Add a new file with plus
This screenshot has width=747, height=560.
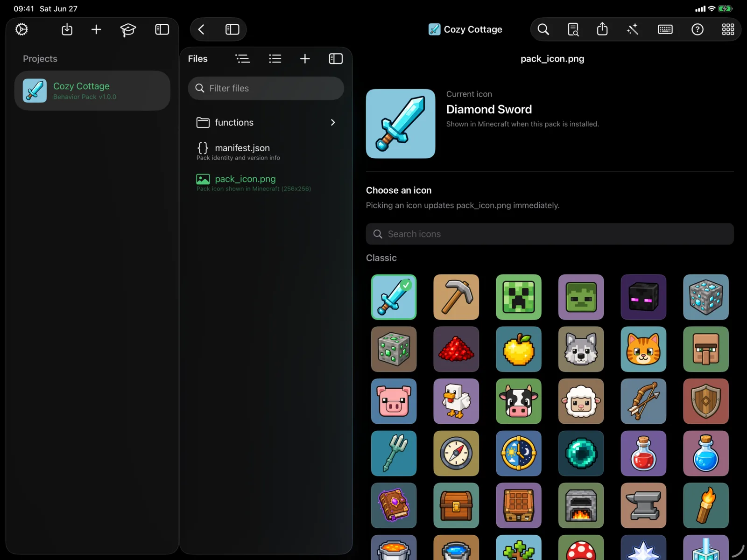tap(305, 59)
